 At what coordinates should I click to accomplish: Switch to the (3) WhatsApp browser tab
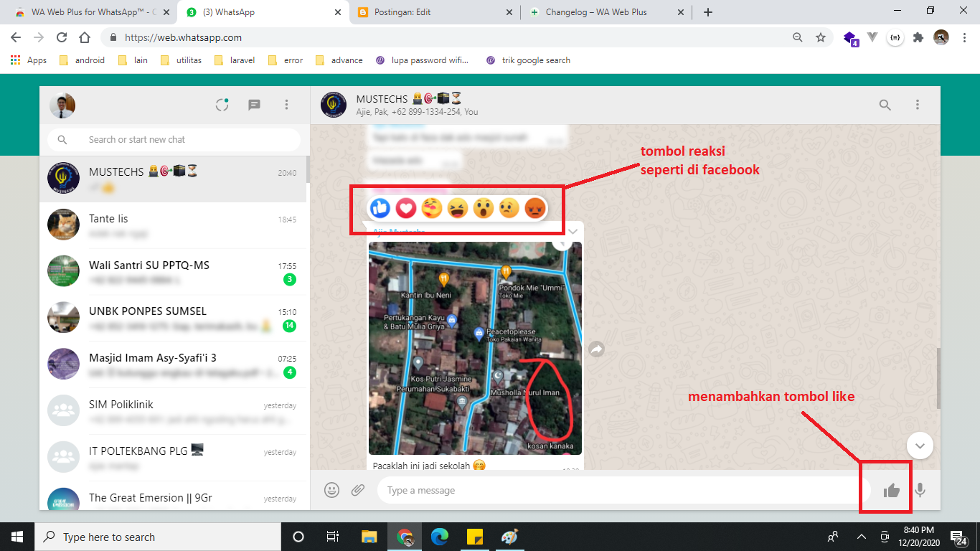[x=263, y=12]
